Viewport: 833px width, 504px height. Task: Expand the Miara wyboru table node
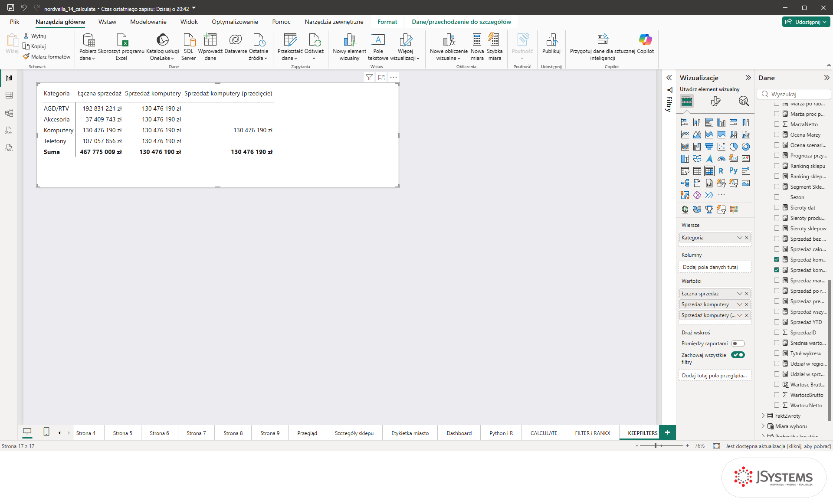pos(763,426)
